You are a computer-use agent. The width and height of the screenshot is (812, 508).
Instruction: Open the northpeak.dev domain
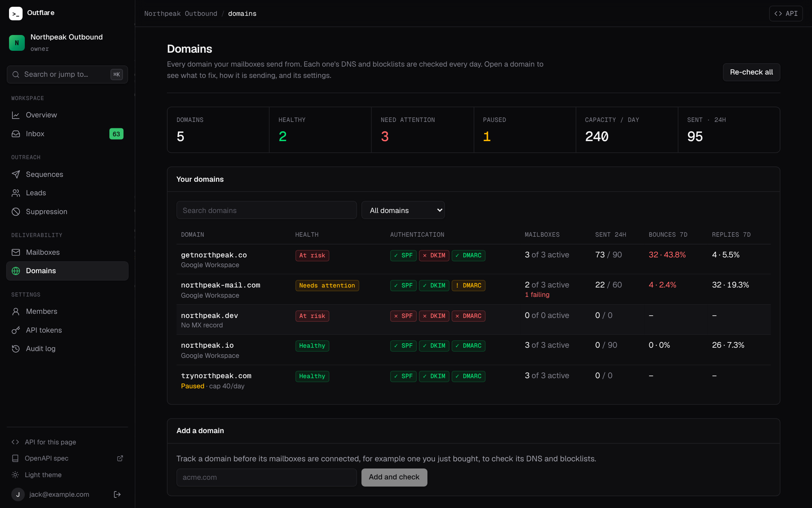(209, 316)
